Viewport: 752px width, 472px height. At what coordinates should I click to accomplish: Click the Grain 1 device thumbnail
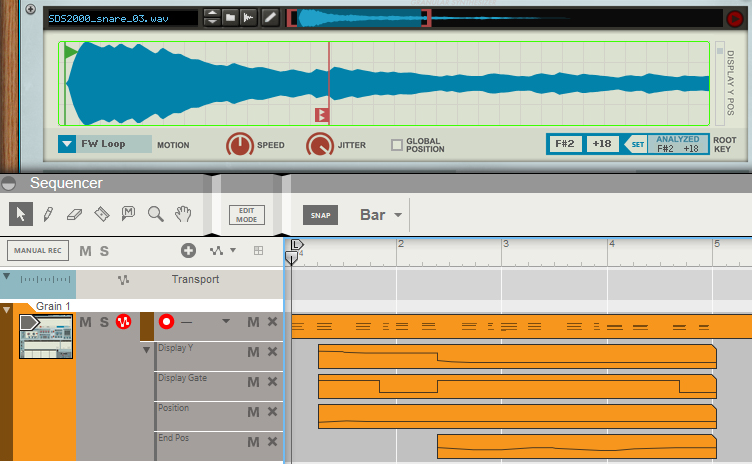46,337
